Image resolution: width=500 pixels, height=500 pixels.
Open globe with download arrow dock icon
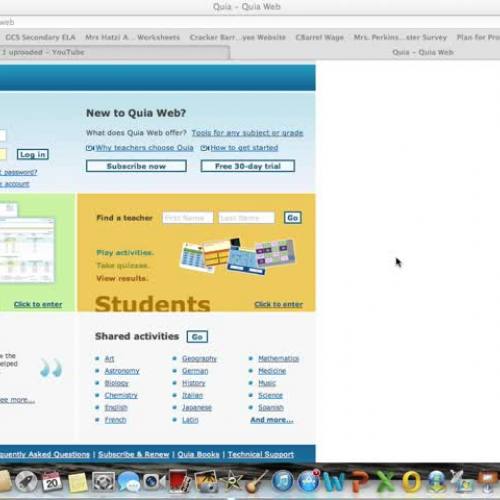coord(437,482)
